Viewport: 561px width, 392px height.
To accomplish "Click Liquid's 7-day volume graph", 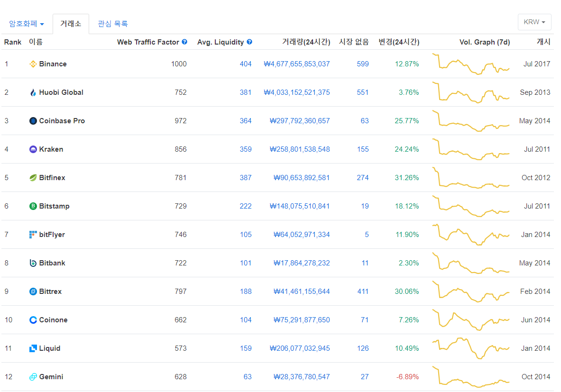I will tap(470, 348).
